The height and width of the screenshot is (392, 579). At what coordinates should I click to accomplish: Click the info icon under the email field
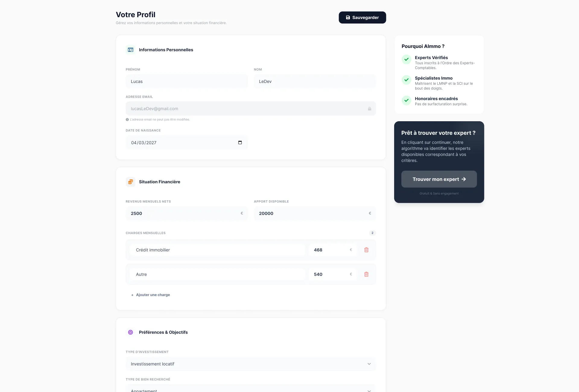click(x=127, y=120)
